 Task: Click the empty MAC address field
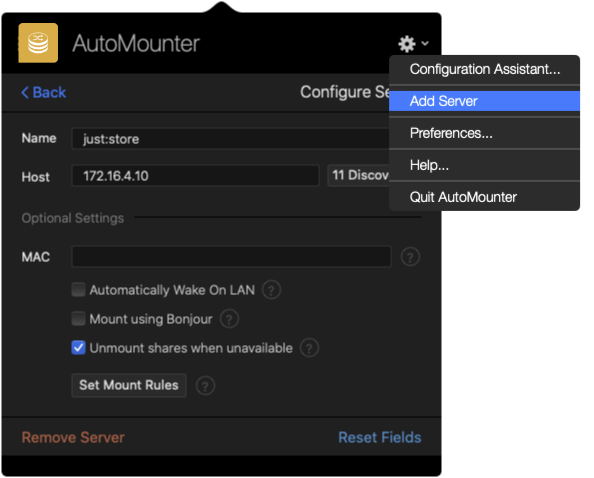[x=231, y=256]
